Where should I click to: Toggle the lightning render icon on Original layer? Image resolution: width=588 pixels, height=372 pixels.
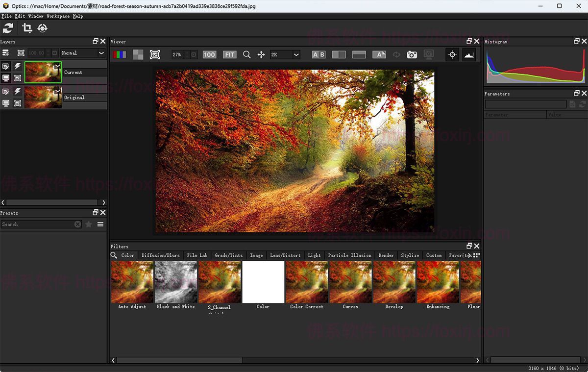pos(18,91)
